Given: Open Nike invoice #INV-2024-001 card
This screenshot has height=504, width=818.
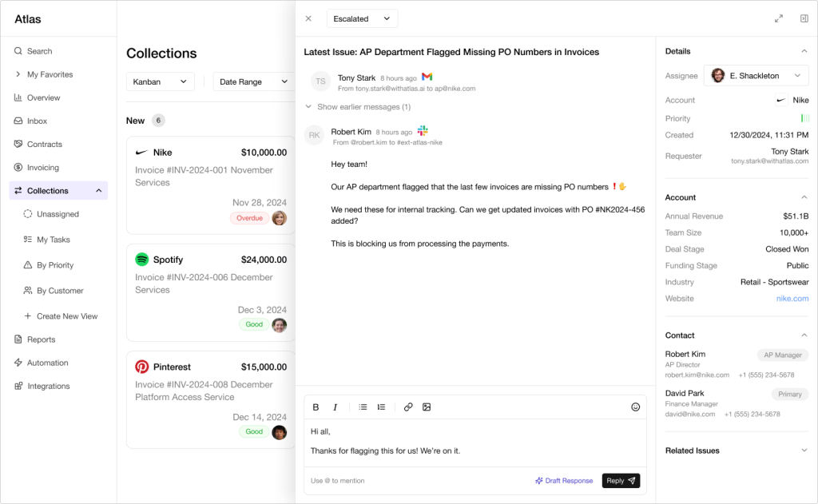Looking at the screenshot, I should point(211,185).
